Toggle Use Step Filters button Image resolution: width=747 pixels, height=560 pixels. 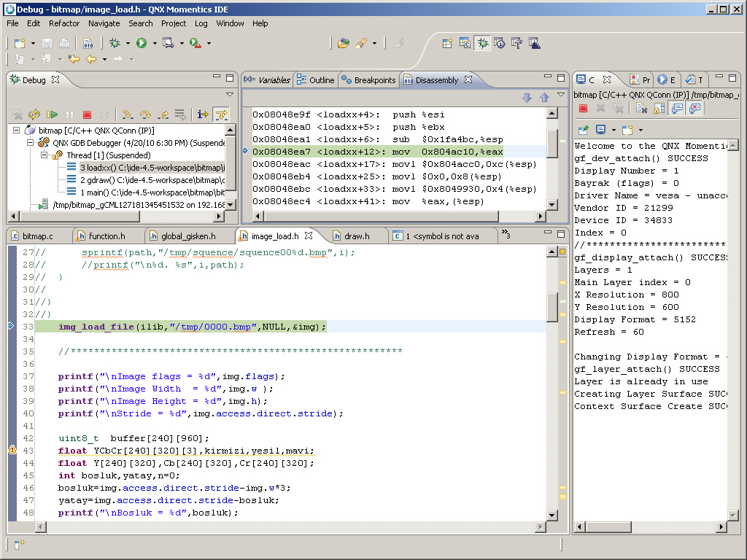220,114
